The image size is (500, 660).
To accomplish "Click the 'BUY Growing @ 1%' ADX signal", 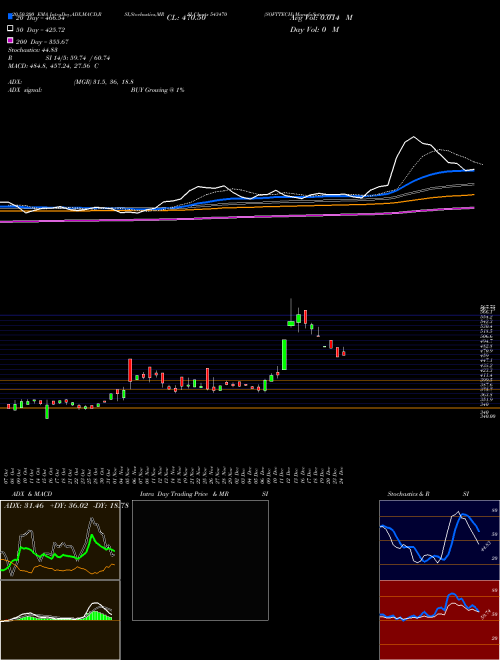I will coord(157,90).
